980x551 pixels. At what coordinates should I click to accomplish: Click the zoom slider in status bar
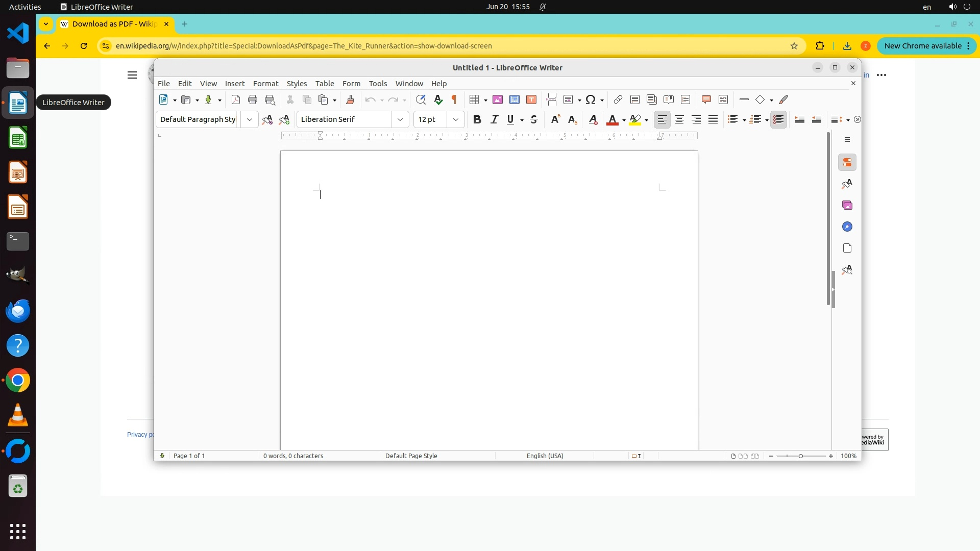pyautogui.click(x=800, y=456)
